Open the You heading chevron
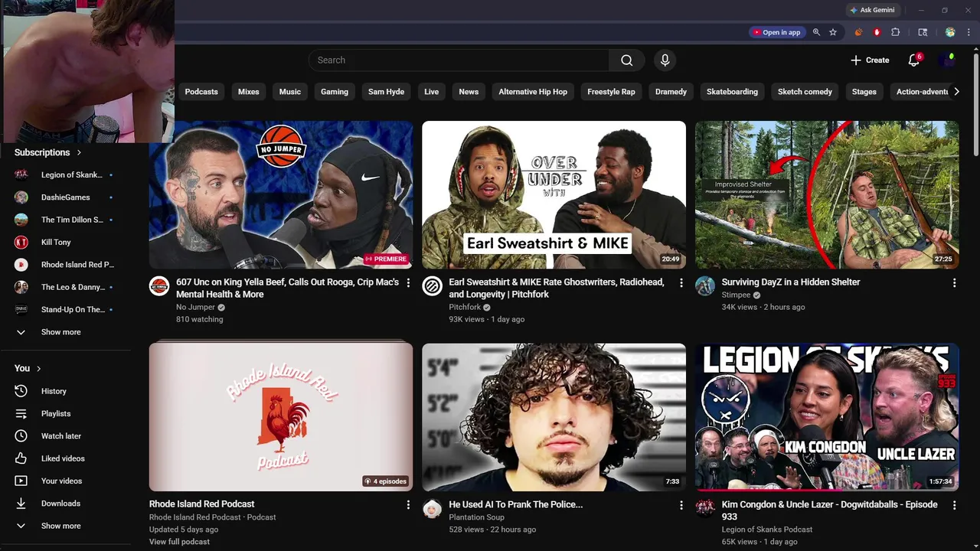The width and height of the screenshot is (980, 551). pyautogui.click(x=38, y=368)
